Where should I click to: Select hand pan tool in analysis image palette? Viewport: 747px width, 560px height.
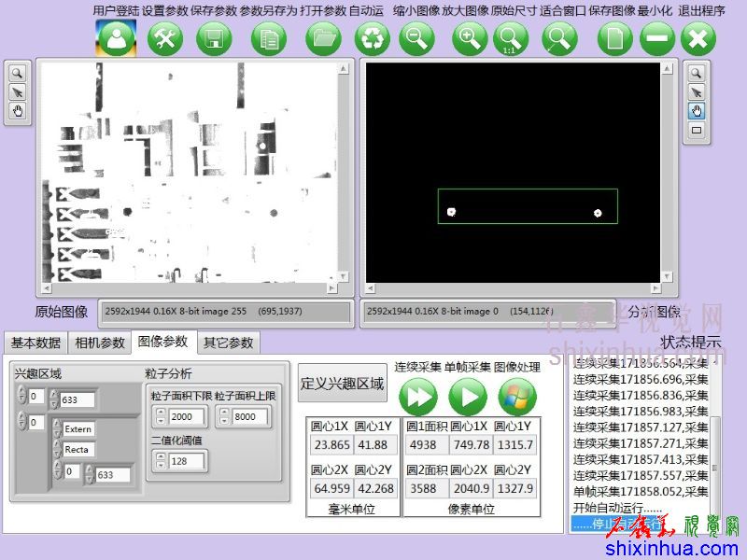click(x=697, y=111)
